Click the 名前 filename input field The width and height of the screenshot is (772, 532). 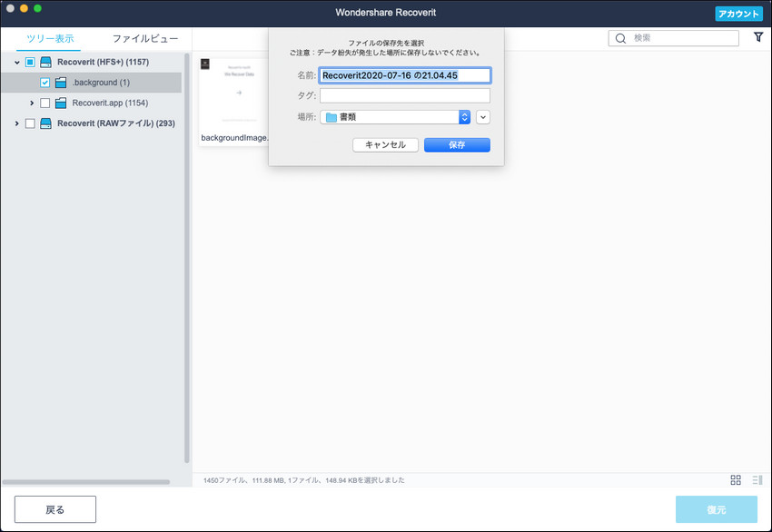tap(405, 75)
